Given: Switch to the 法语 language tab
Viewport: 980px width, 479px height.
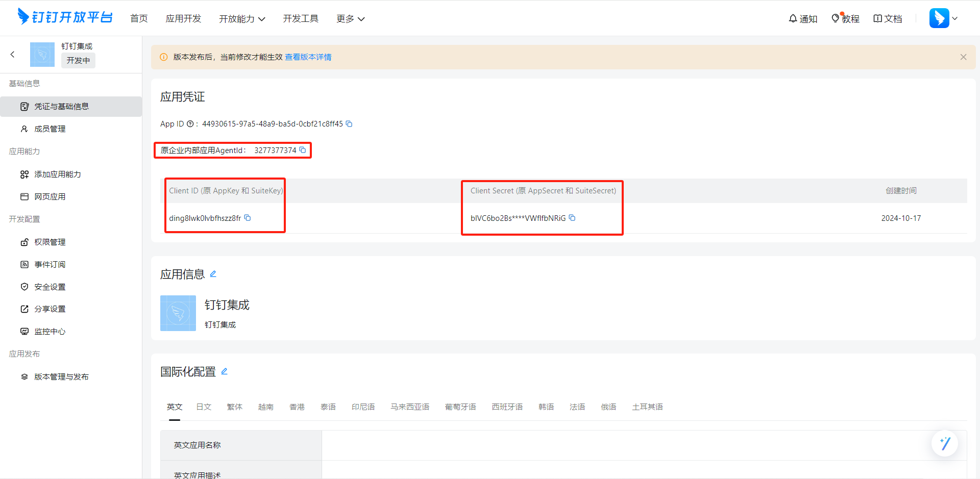Looking at the screenshot, I should tap(577, 407).
